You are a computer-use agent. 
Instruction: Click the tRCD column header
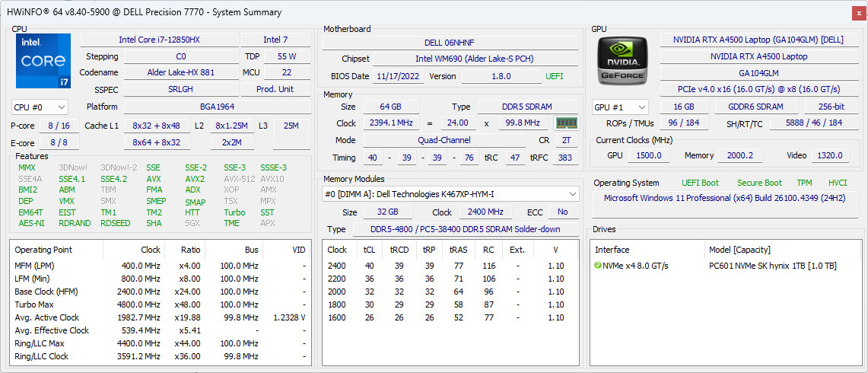399,250
